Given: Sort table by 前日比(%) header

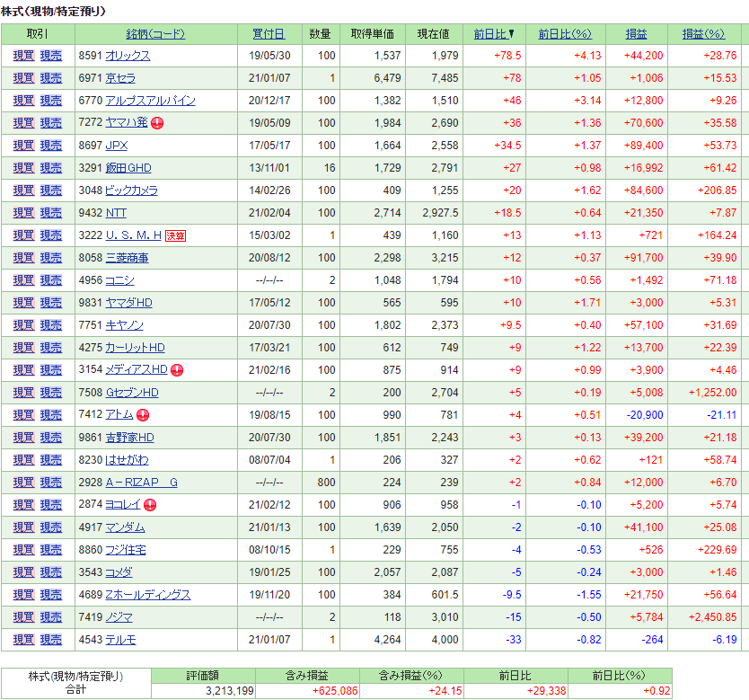Looking at the screenshot, I should coord(565,34).
